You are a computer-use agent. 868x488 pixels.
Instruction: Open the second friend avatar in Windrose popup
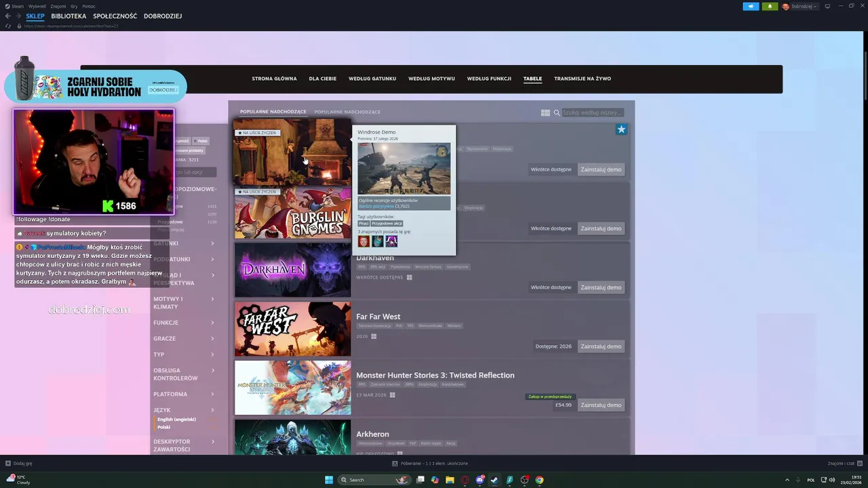378,241
